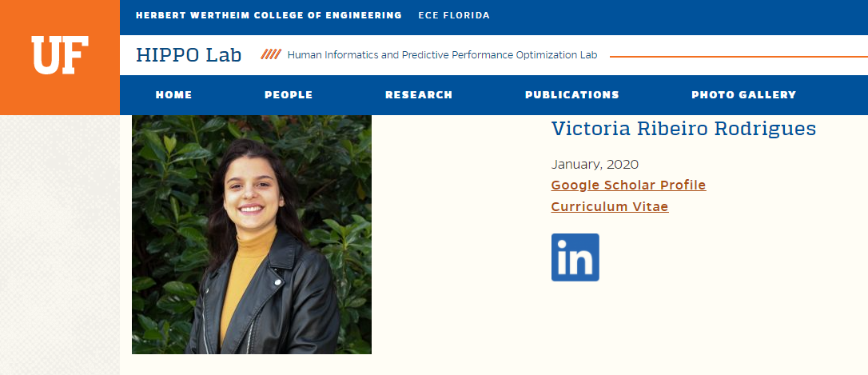Click the orange divider line after the tagline
The width and height of the screenshot is (868, 375).
735,57
